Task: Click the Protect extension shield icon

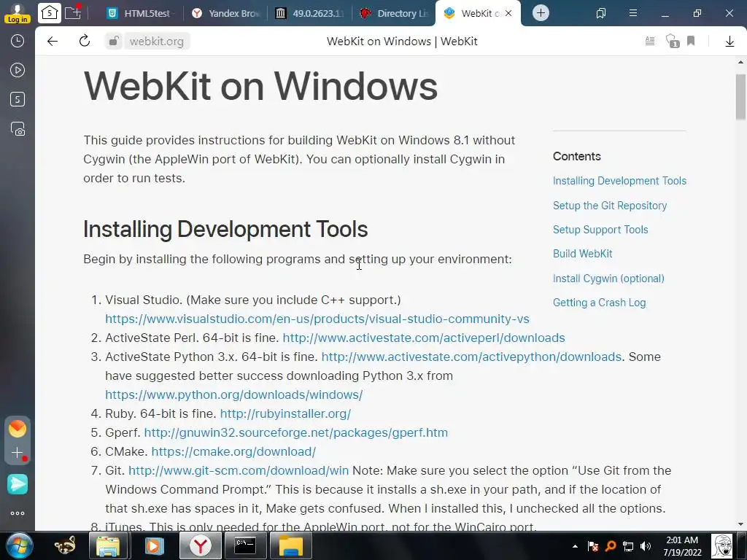Action: 672,42
